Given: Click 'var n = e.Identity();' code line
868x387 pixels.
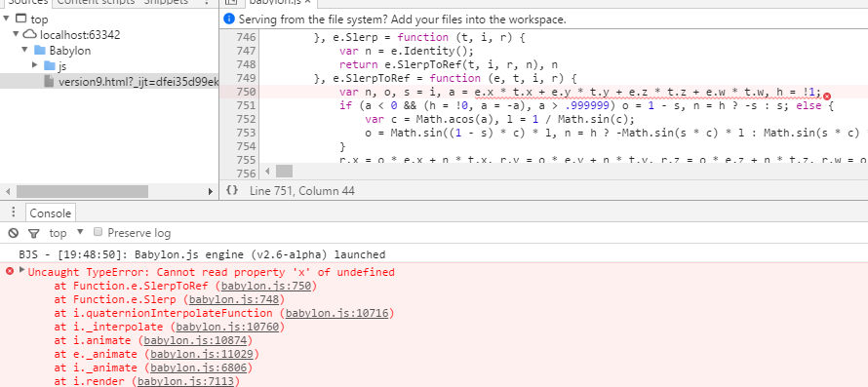Looking at the screenshot, I should click(407, 51).
